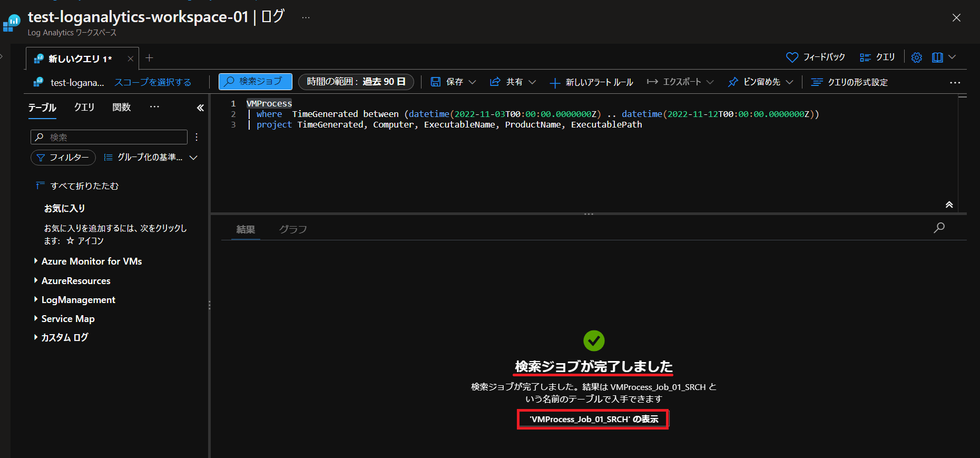Click the book panel layout icon
The height and width of the screenshot is (458, 980).
(937, 57)
